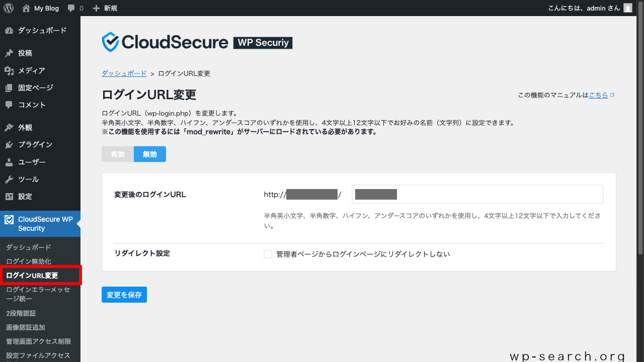Enable the 有効 option
The height and width of the screenshot is (362, 644).
coord(118,154)
